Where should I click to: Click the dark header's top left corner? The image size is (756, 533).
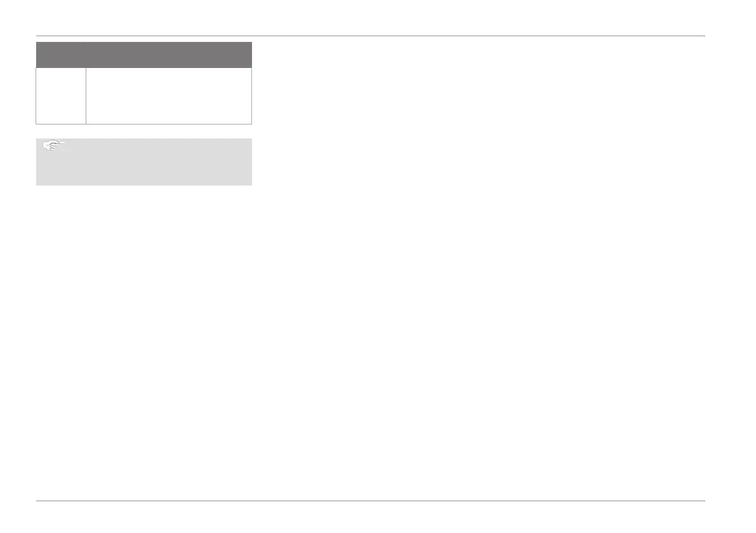(x=37, y=43)
